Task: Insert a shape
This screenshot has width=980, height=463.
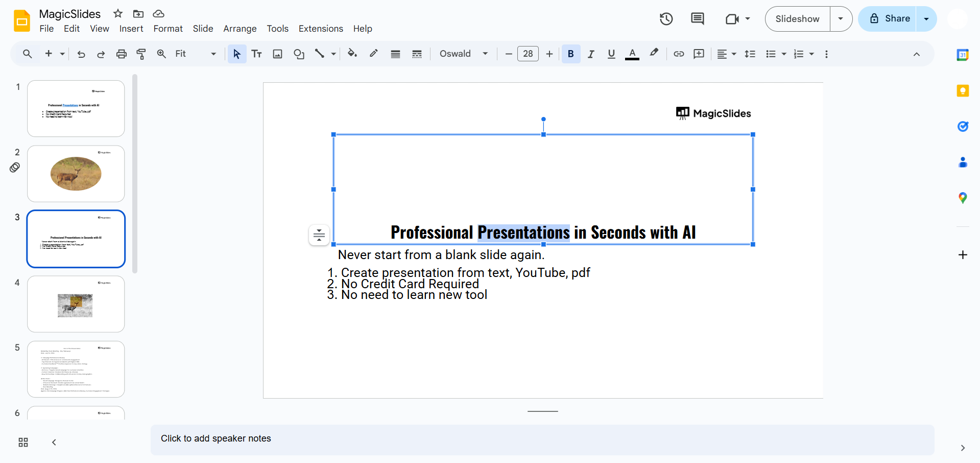Action: click(299, 54)
